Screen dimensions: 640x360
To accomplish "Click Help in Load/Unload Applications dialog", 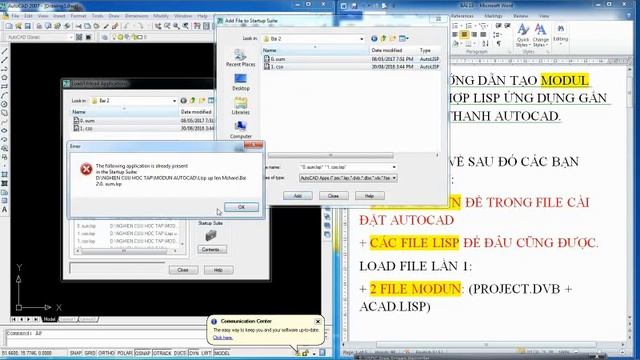I will (x=218, y=270).
